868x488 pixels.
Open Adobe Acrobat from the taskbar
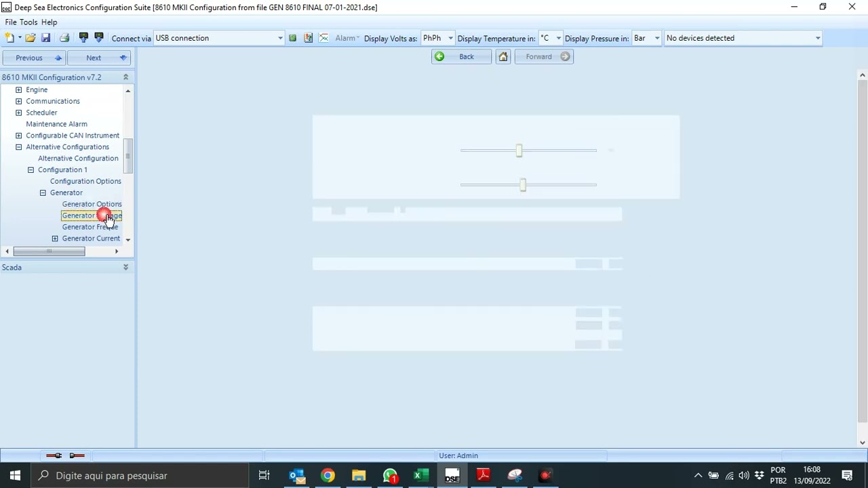click(484, 476)
